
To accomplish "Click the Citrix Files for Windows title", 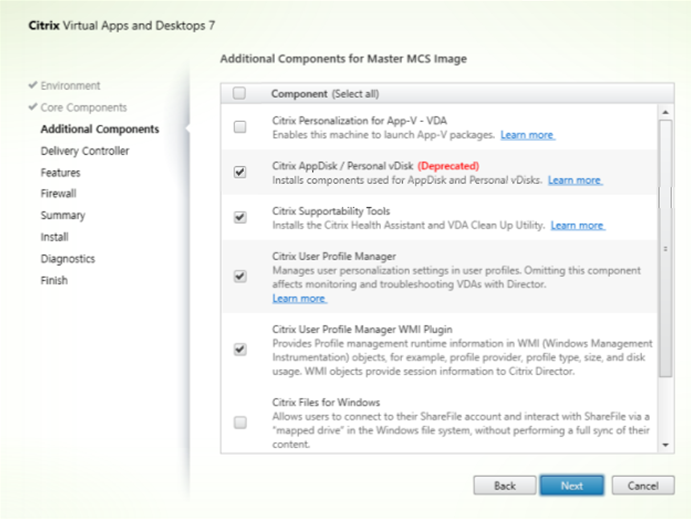I will pos(326,402).
